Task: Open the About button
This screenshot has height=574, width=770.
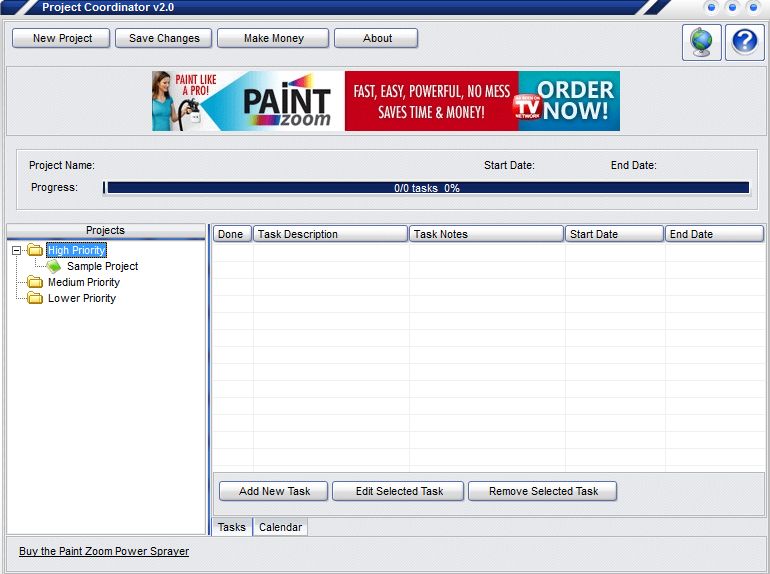Action: coord(376,38)
